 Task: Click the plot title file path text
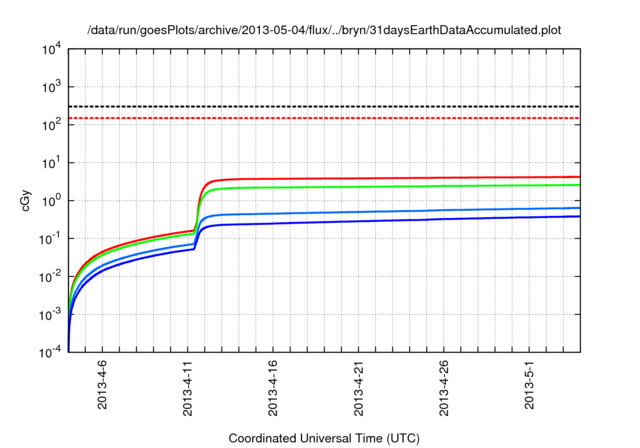[x=324, y=29]
